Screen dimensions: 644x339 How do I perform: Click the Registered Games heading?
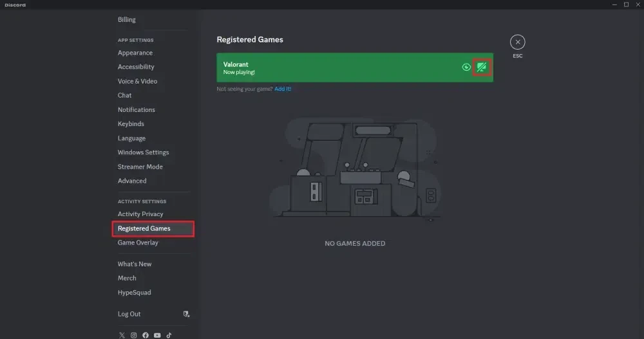250,39
